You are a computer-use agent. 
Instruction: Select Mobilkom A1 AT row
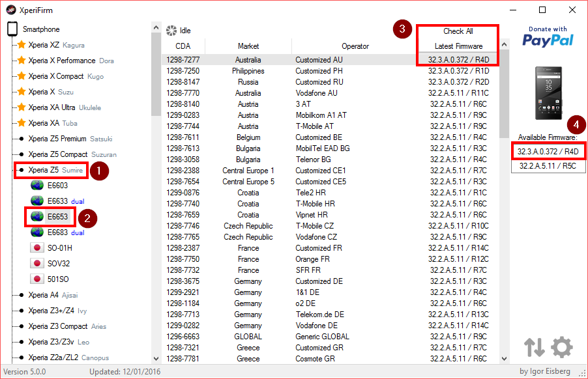(x=331, y=115)
